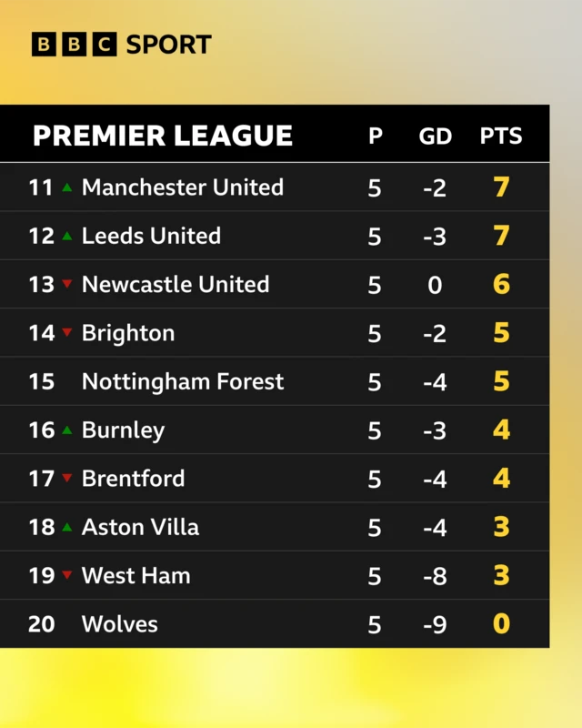Click the green up arrow beside Burnley
The height and width of the screenshot is (728, 582).
[66, 430]
